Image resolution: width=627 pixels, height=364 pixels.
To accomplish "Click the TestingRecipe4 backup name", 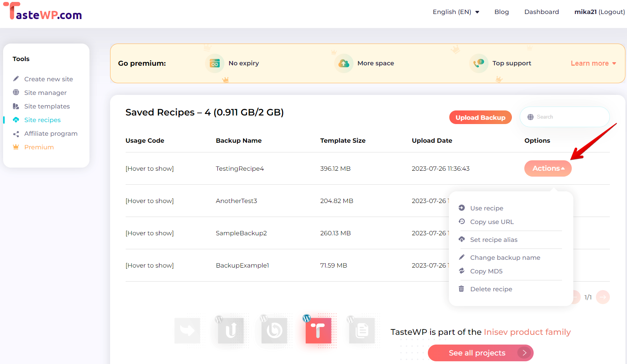I will (240, 168).
